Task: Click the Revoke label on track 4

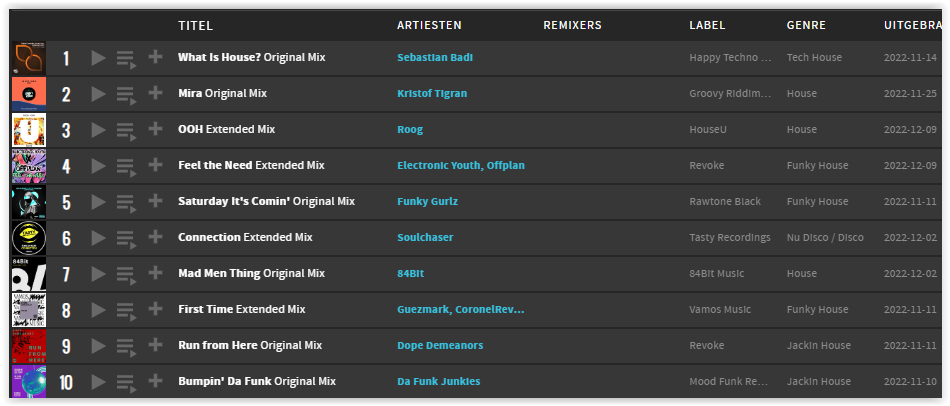Action: [x=707, y=165]
